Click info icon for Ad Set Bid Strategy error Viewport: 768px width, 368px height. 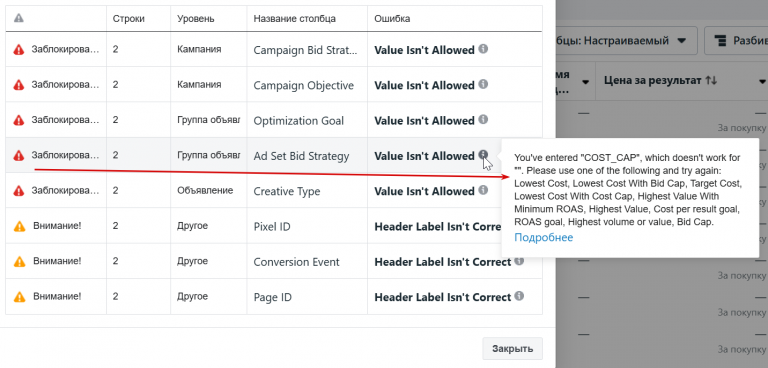[x=483, y=155]
